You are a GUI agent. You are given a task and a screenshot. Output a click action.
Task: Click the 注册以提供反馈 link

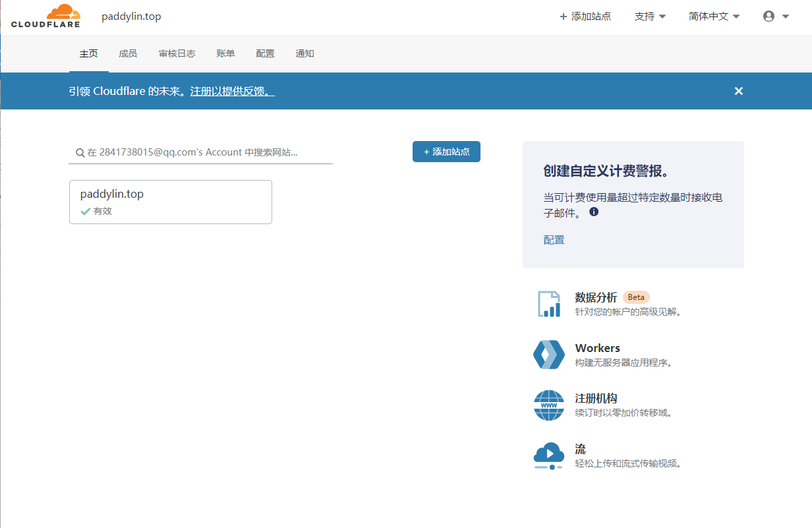(x=233, y=91)
